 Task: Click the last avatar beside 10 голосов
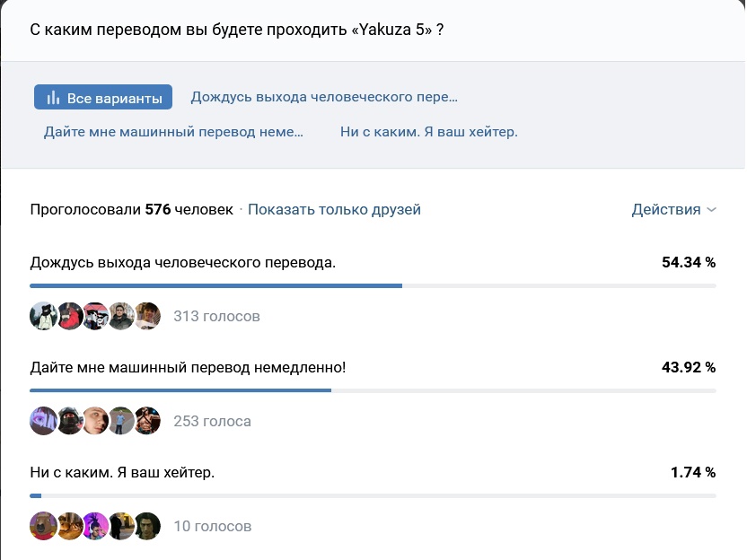(146, 526)
